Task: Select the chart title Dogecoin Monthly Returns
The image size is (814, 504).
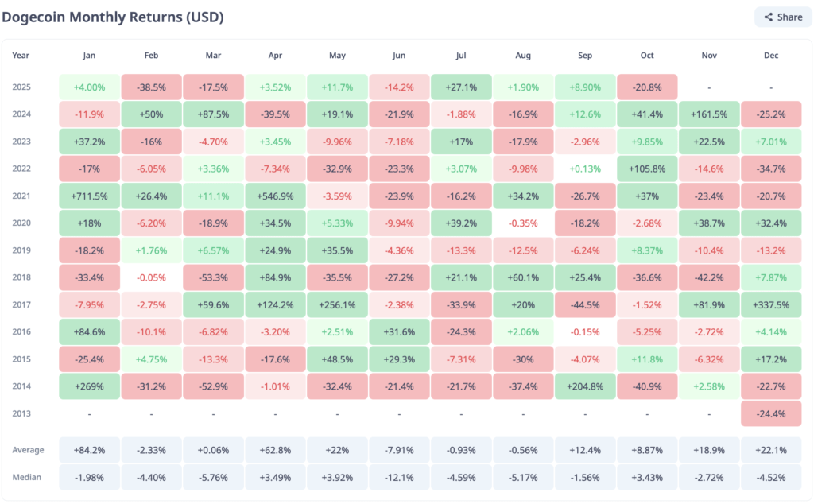Action: (x=115, y=16)
